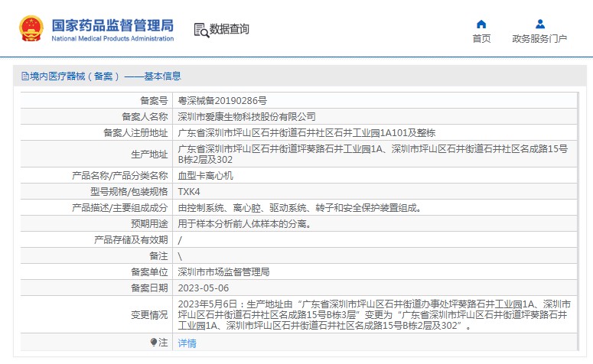Click 国家药品监督管理局 title text
This screenshot has width=593, height=364.
point(112,25)
